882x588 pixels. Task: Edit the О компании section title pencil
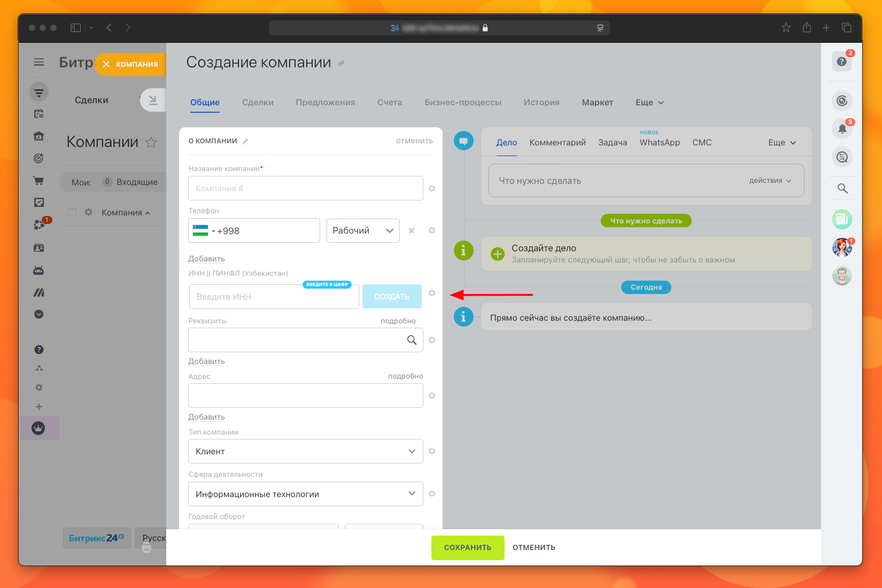point(245,141)
